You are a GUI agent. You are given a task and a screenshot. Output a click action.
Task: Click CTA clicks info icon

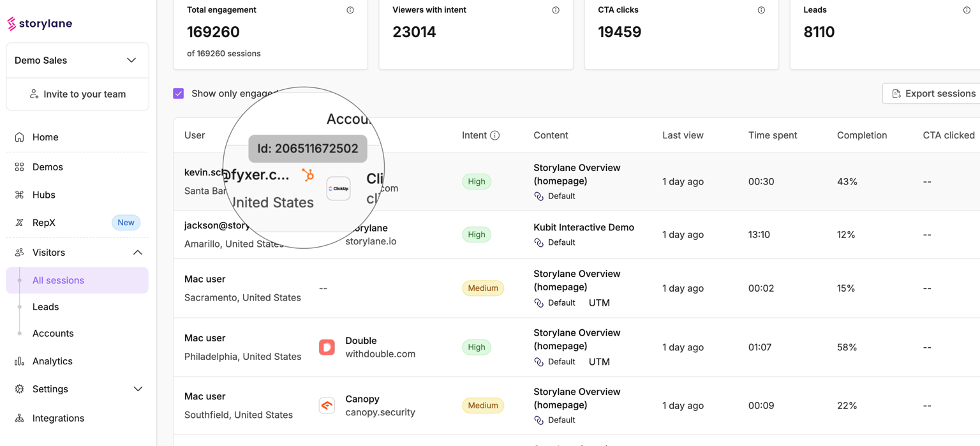pyautogui.click(x=761, y=10)
